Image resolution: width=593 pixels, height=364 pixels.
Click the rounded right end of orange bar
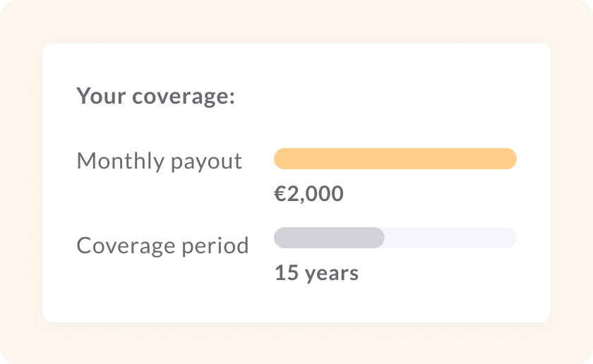[510, 159]
